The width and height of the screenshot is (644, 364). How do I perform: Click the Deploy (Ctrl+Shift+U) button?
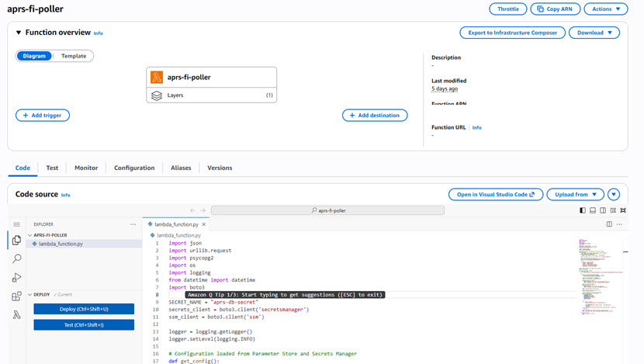(x=84, y=309)
